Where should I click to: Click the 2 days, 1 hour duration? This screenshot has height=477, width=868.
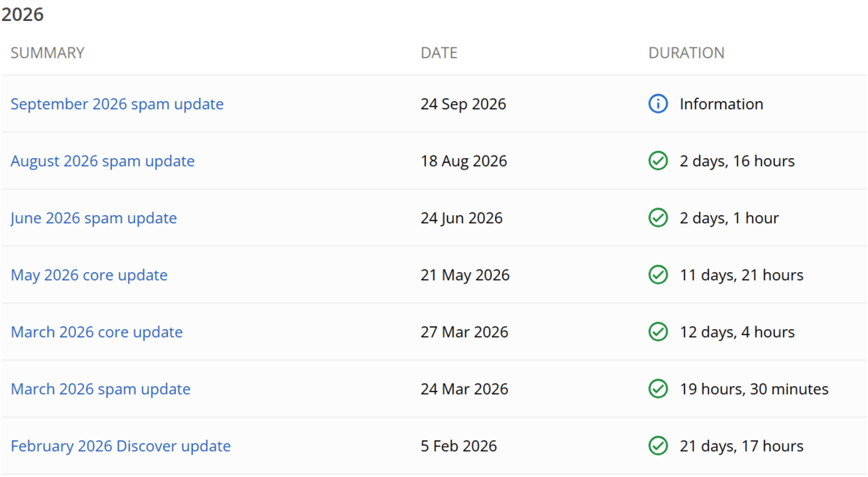(729, 218)
